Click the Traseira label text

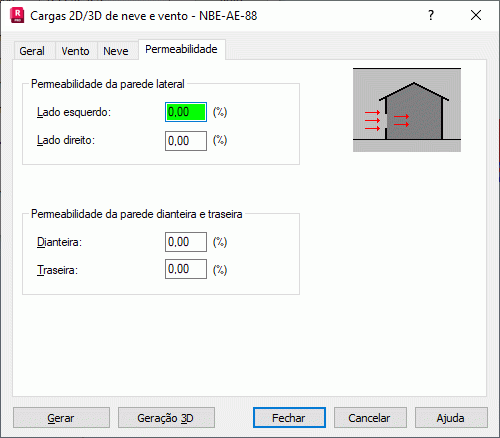point(57,270)
